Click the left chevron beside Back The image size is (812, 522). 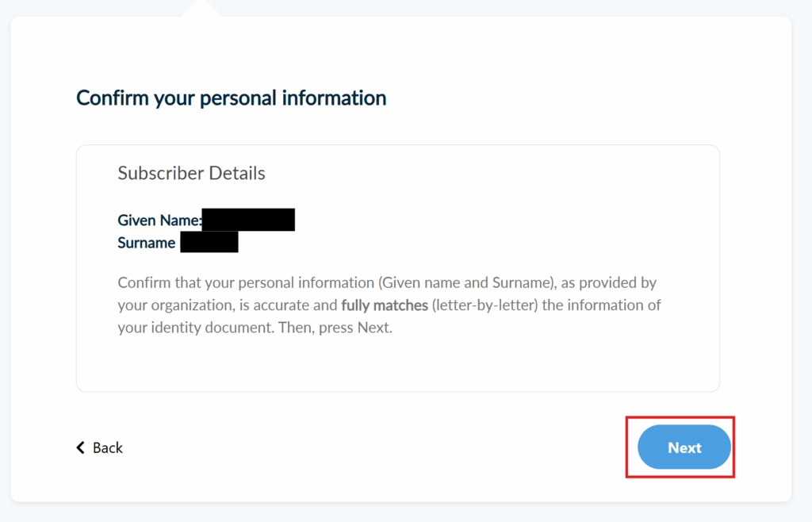pyautogui.click(x=80, y=447)
